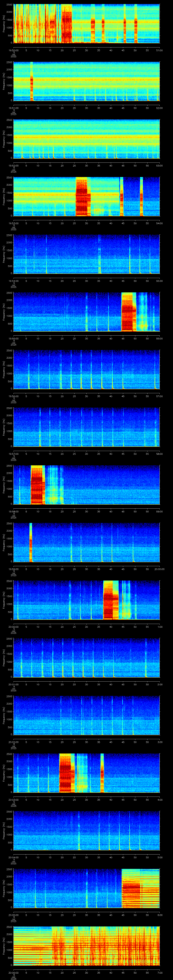Click the "56:00" end time label
The height and width of the screenshot is (980, 173).
pyautogui.click(x=160, y=339)
